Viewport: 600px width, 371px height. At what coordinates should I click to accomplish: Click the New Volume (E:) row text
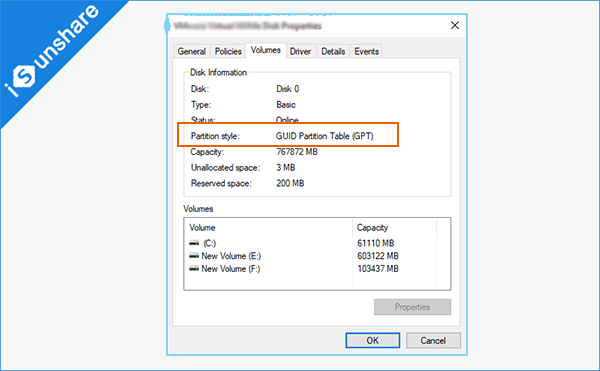(231, 256)
